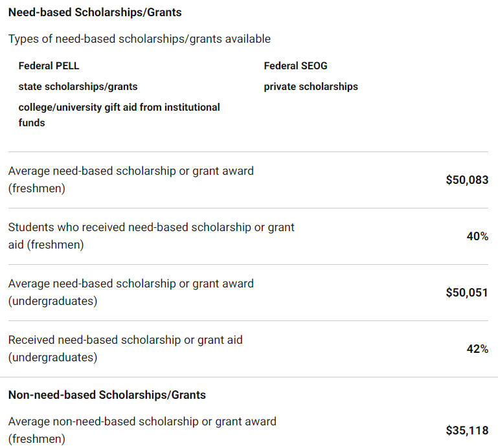Click the types of need-based scholarships text
Screen dimensions: 498x448
click(139, 39)
